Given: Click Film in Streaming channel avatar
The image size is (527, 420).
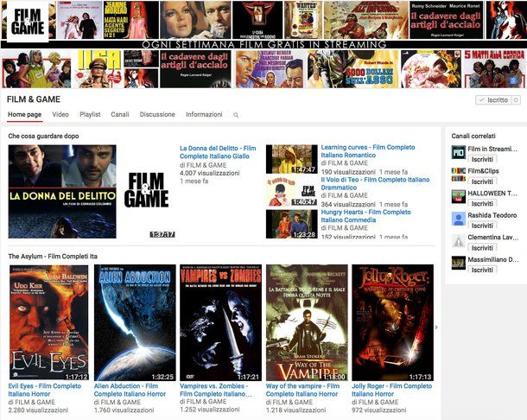Looking at the screenshot, I should click(459, 152).
